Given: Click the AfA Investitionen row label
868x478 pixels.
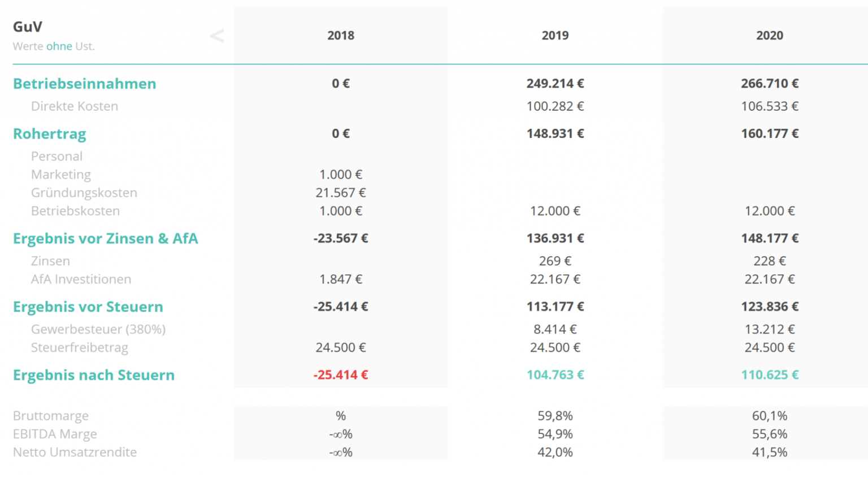Looking at the screenshot, I should (81, 279).
